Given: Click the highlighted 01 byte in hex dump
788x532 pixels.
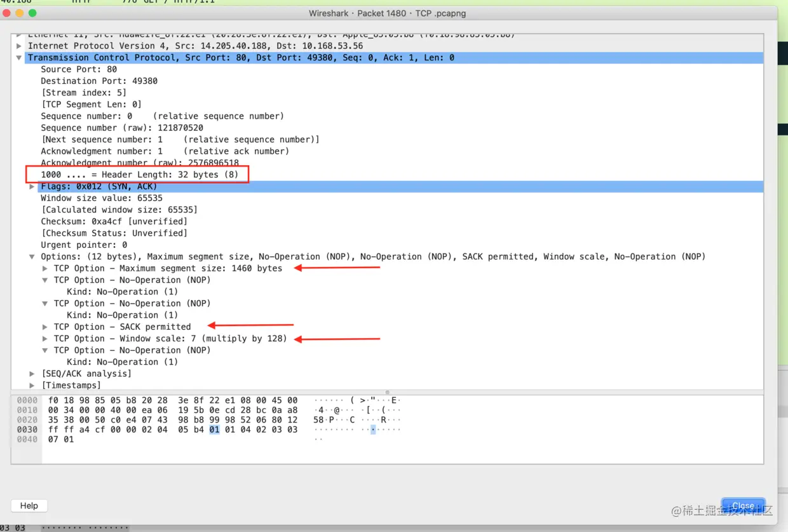Looking at the screenshot, I should 214,430.
